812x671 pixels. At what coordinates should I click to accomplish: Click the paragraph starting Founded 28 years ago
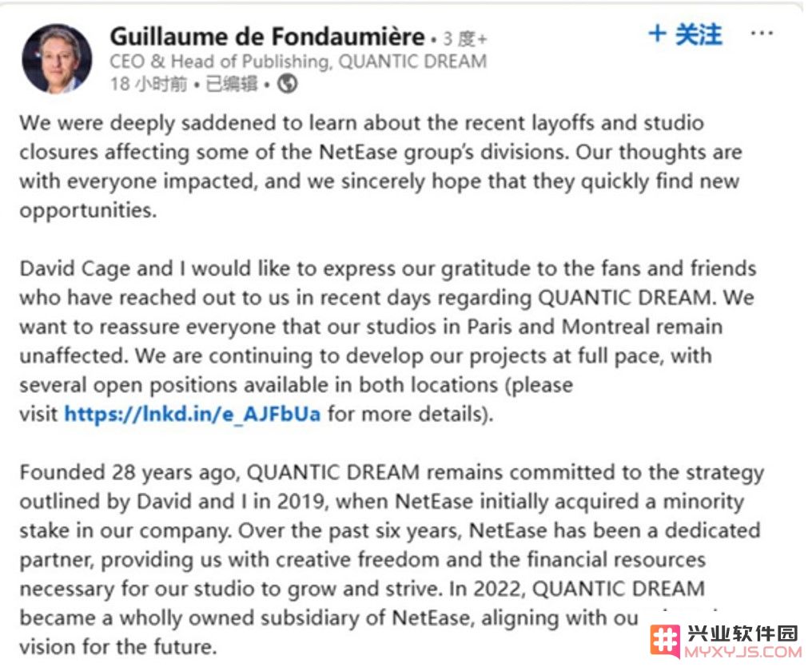click(x=392, y=559)
